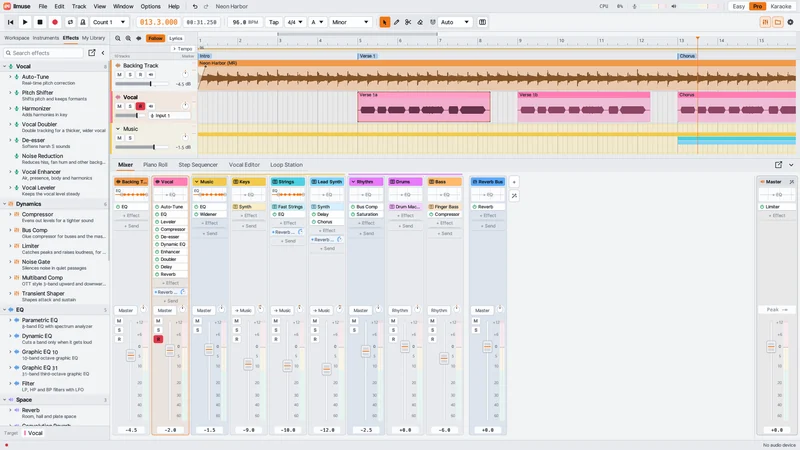Select the pointer arrow tool
This screenshot has height=450, width=800.
pyautogui.click(x=385, y=22)
